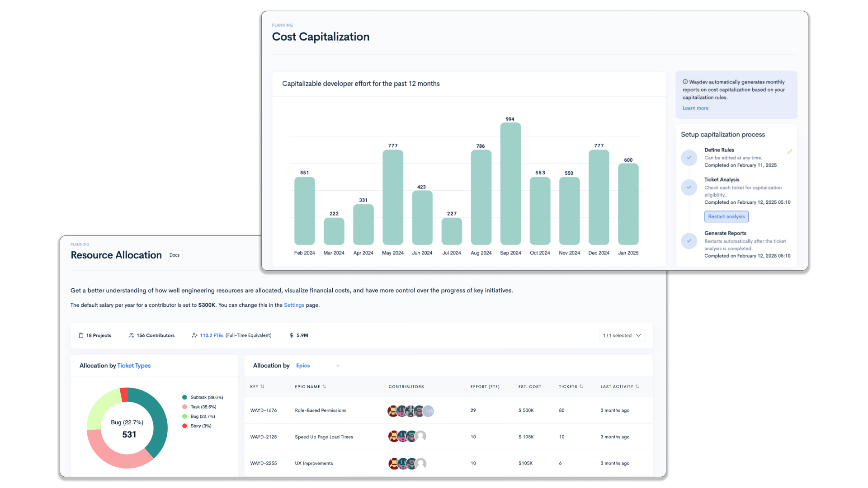The height and width of the screenshot is (488, 868).
Task: Sort by Tickets column arrows icon
Action: (x=581, y=387)
